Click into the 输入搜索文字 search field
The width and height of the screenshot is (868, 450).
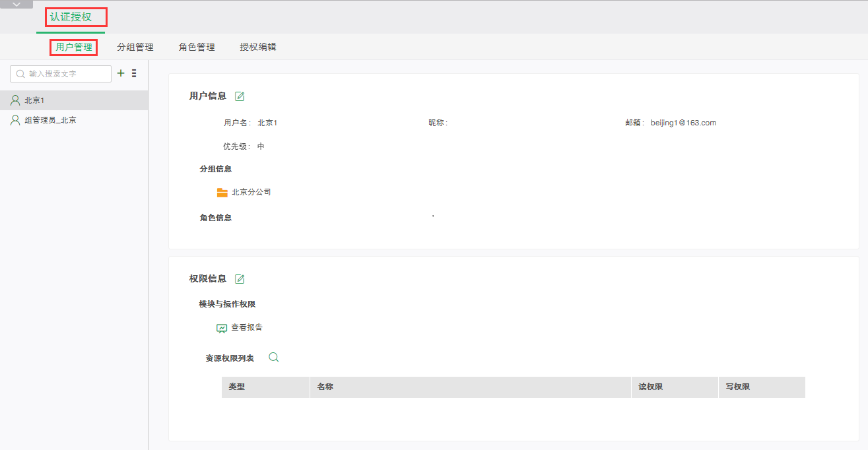pos(66,74)
